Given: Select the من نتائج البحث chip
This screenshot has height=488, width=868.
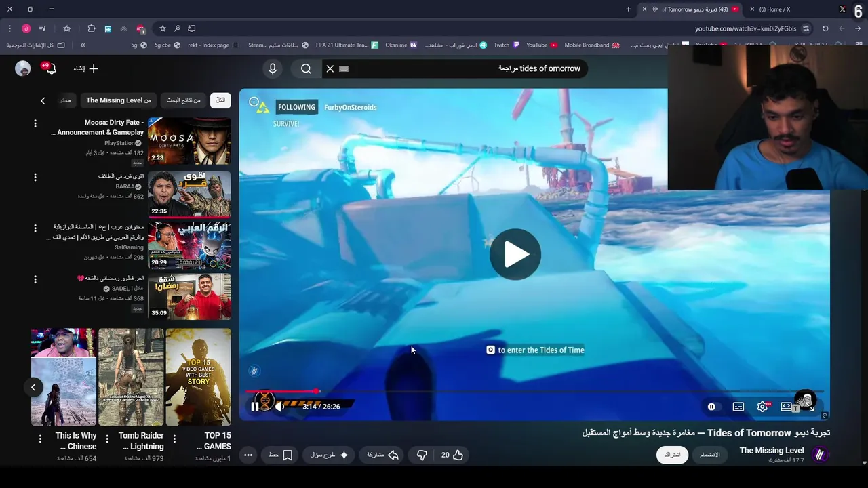Looking at the screenshot, I should [x=184, y=100].
